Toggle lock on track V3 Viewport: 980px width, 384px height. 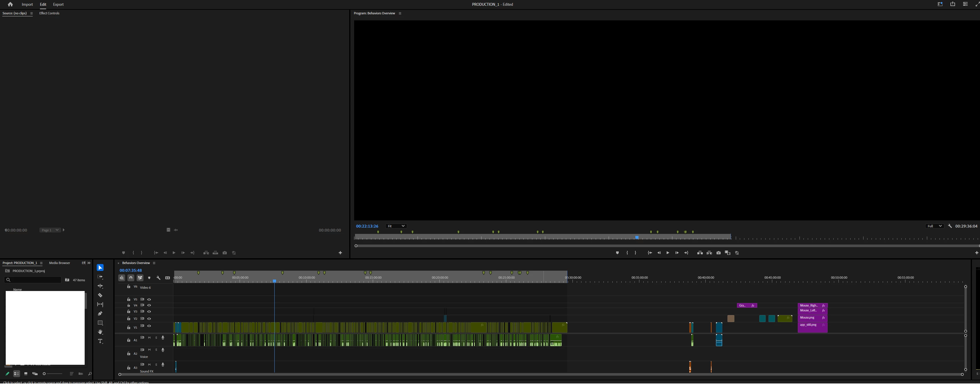(x=129, y=312)
